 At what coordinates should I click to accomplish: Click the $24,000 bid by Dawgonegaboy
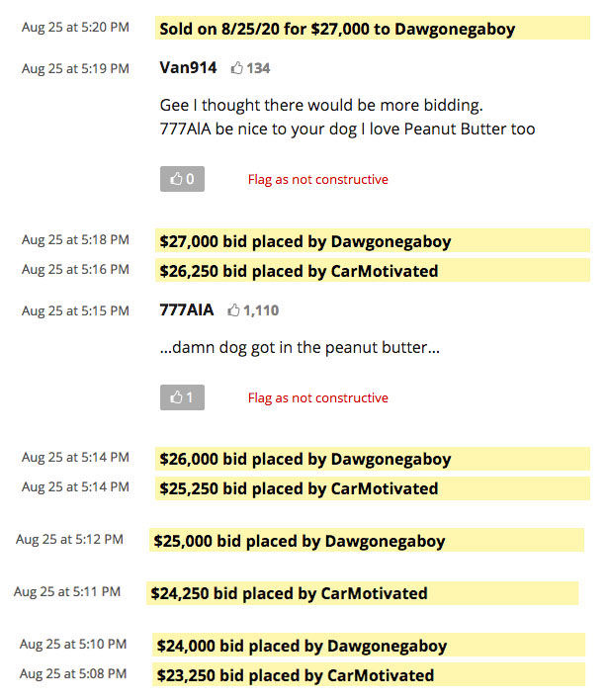(x=302, y=646)
